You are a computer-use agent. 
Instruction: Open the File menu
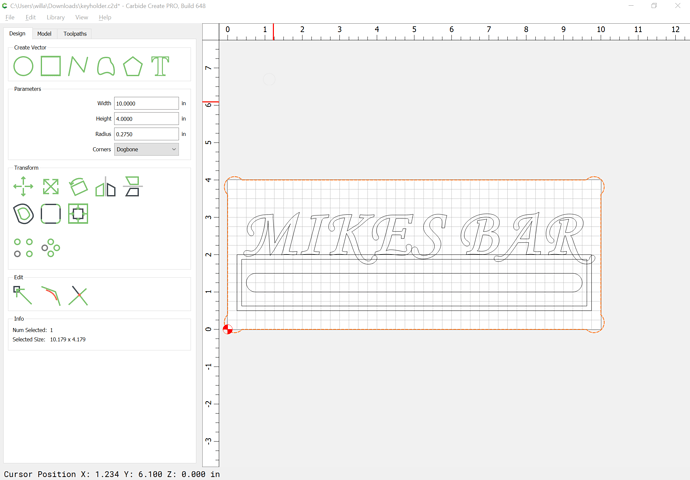[10, 17]
